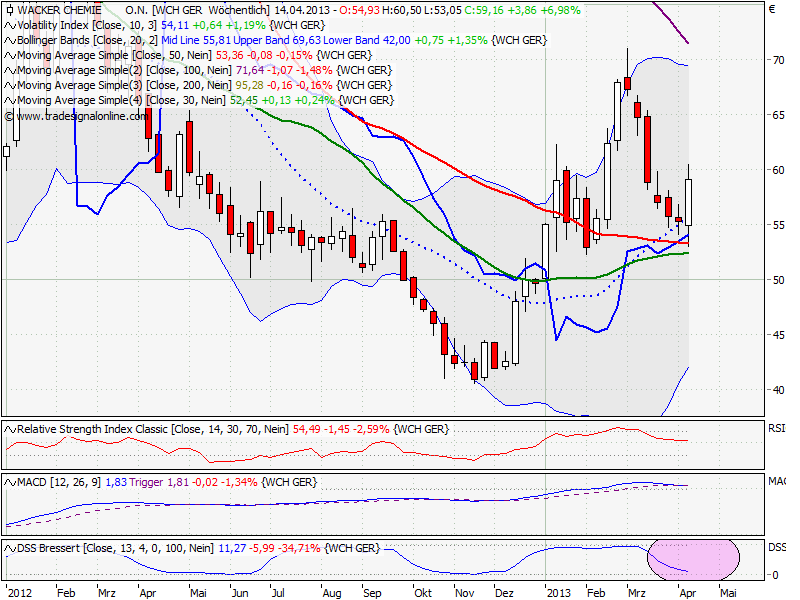Click the Trigger 1,81 value
The image size is (800, 600).
coord(159,483)
